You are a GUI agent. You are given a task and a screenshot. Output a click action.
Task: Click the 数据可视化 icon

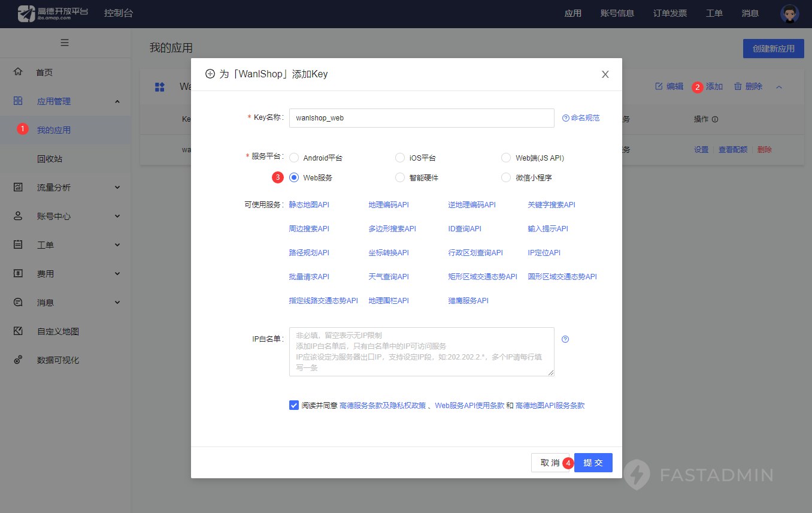[x=18, y=360]
